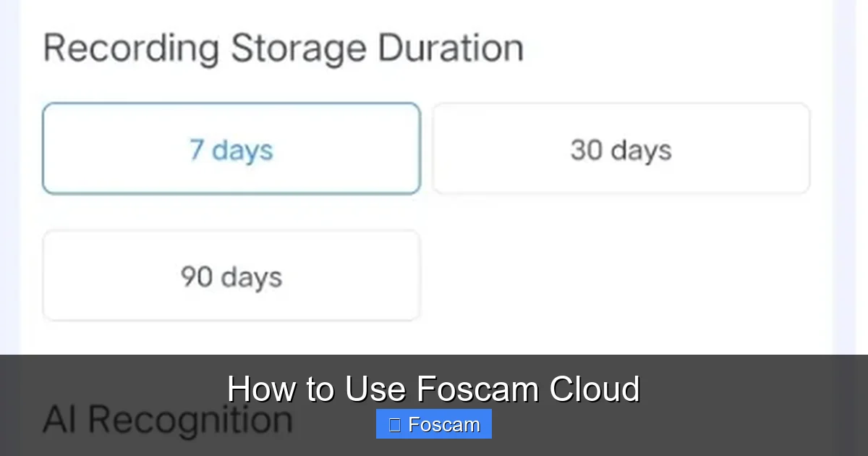Choose the longest recording retention period
Screen dimensions: 868x456
click(x=231, y=275)
